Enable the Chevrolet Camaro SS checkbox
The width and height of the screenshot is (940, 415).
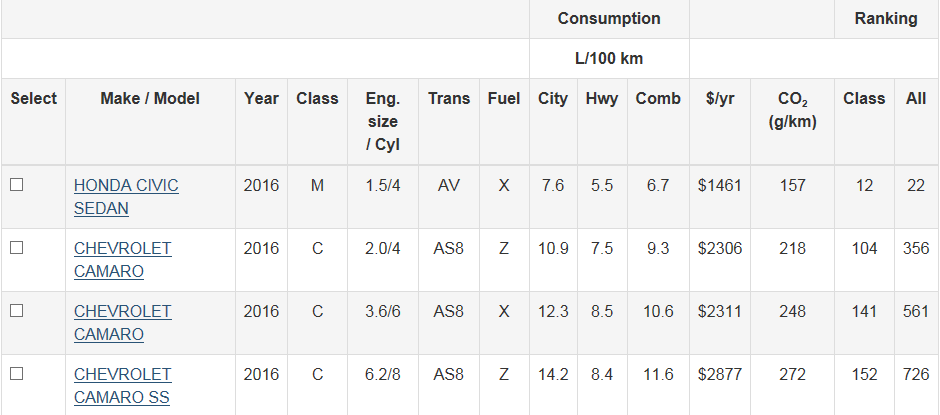(x=17, y=375)
